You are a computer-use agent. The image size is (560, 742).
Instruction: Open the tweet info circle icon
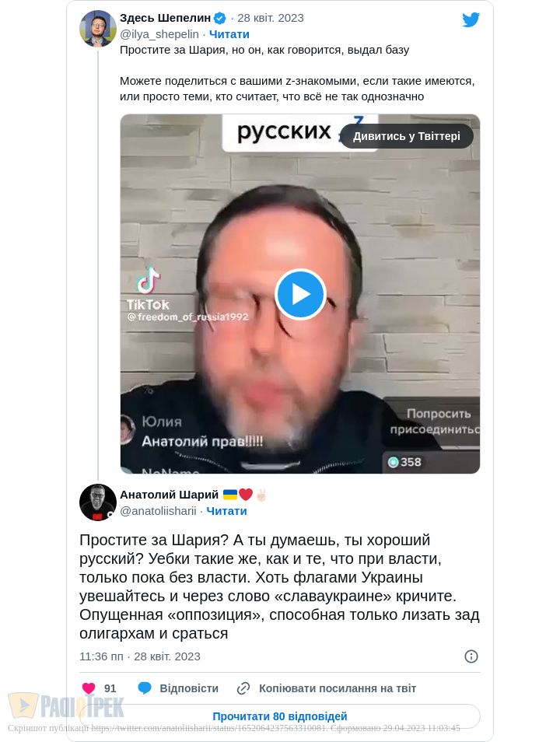(471, 656)
